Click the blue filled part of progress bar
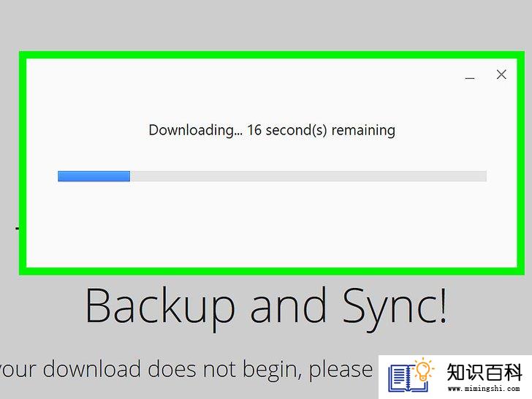532x399 pixels. (94, 176)
